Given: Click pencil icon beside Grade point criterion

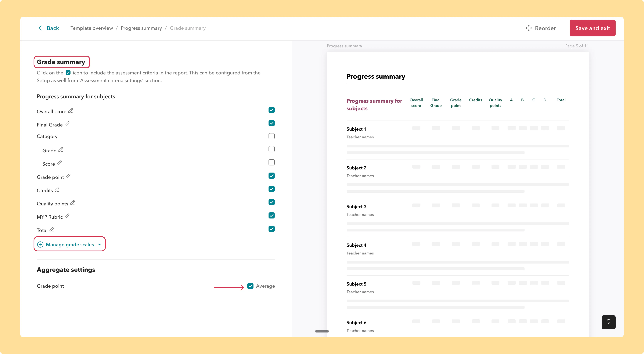Looking at the screenshot, I should pos(68,176).
